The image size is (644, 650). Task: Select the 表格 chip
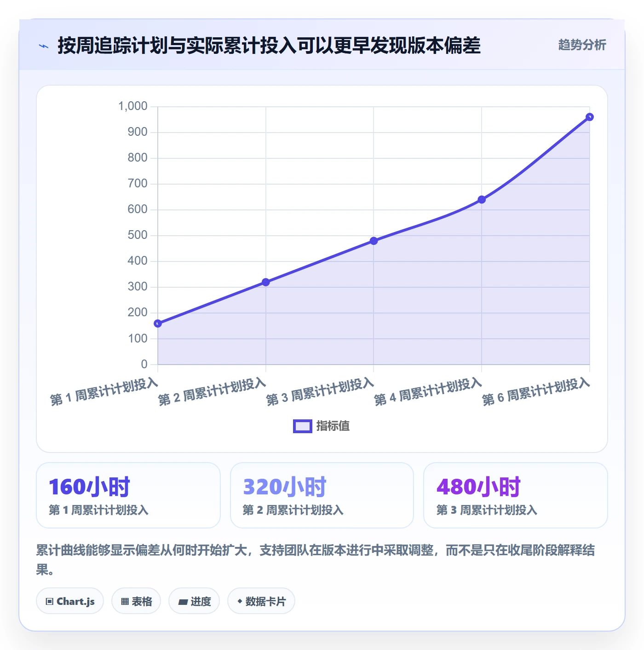tap(136, 601)
